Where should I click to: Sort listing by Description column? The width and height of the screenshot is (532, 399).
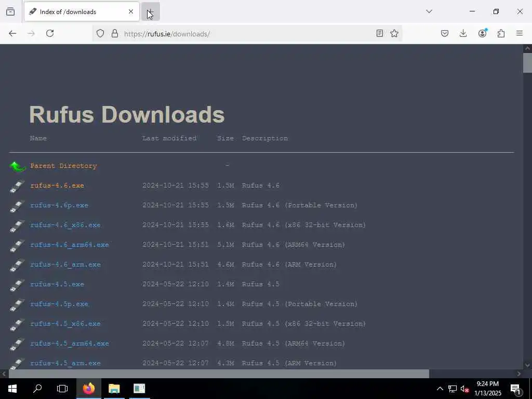pos(265,138)
